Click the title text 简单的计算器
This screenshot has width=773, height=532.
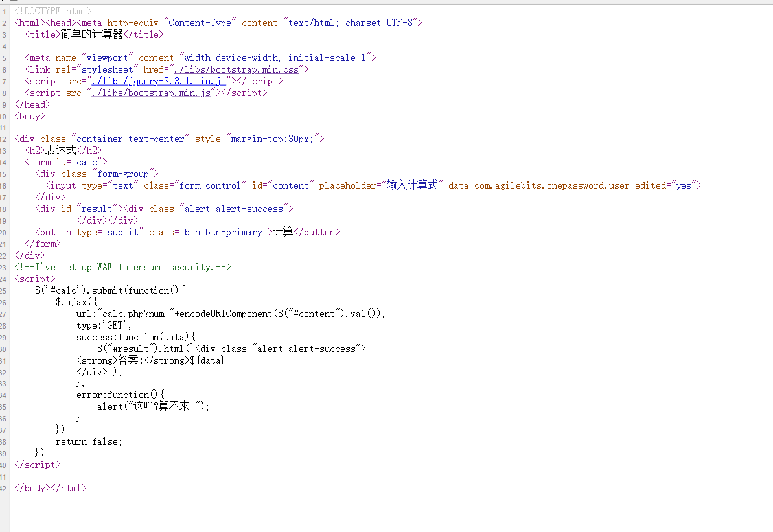[x=92, y=34]
